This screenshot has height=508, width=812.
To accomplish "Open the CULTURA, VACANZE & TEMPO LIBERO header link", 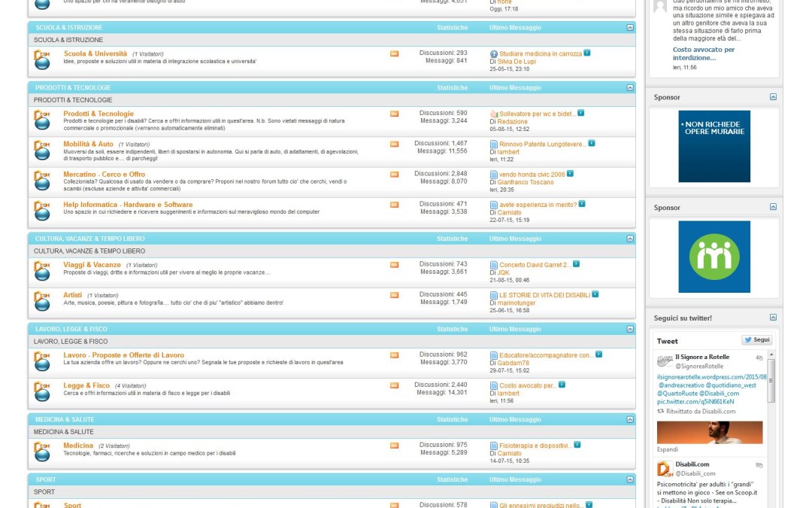I will 90,239.
